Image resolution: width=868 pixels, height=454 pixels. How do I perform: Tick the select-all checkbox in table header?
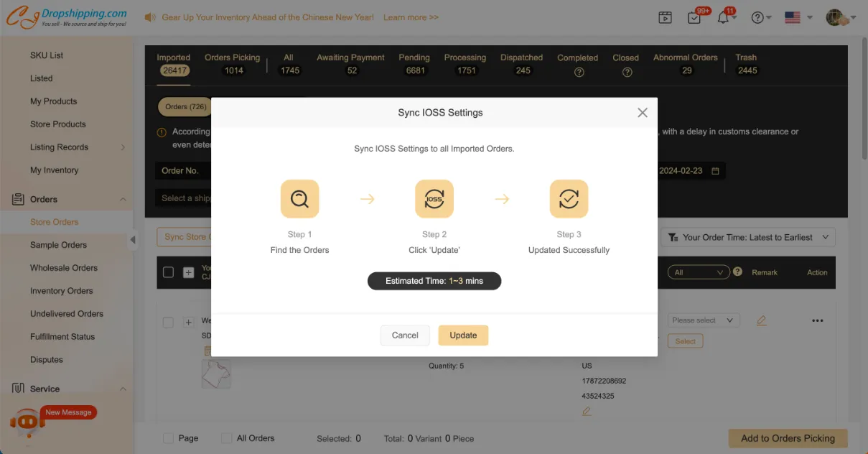click(168, 272)
